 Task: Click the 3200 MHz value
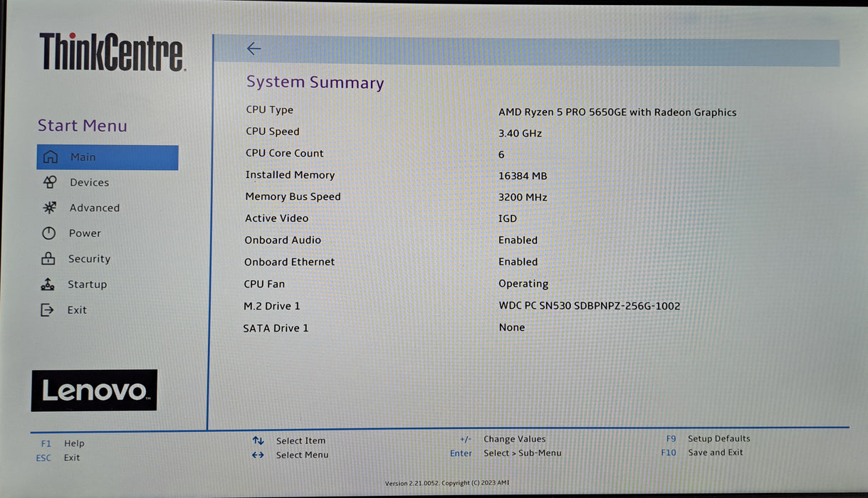tap(523, 198)
